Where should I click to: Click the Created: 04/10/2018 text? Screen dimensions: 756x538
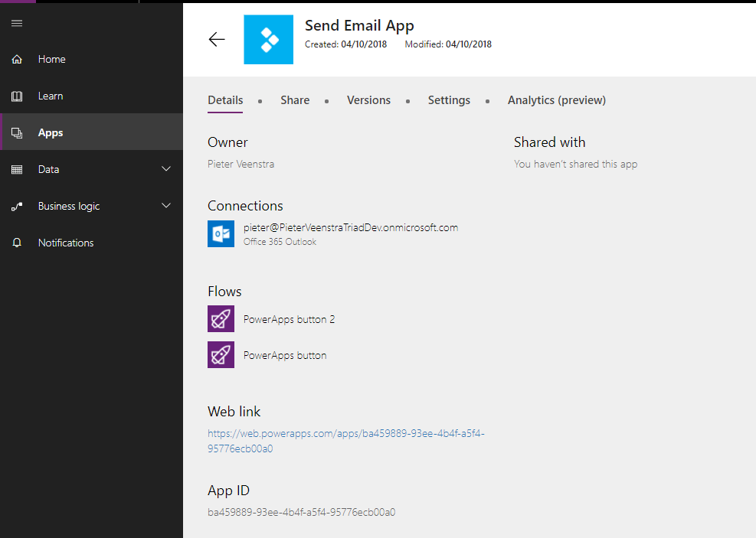[x=345, y=44]
